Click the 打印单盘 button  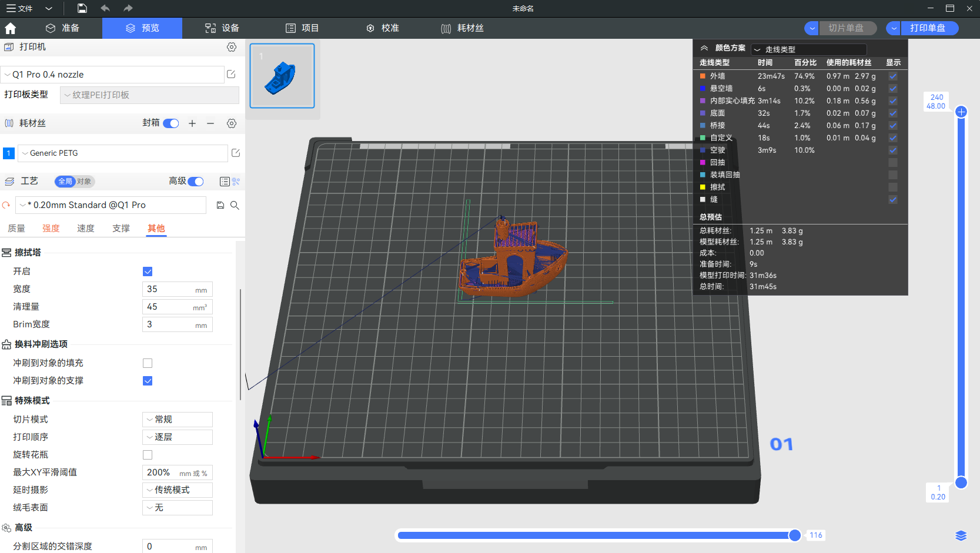click(927, 28)
